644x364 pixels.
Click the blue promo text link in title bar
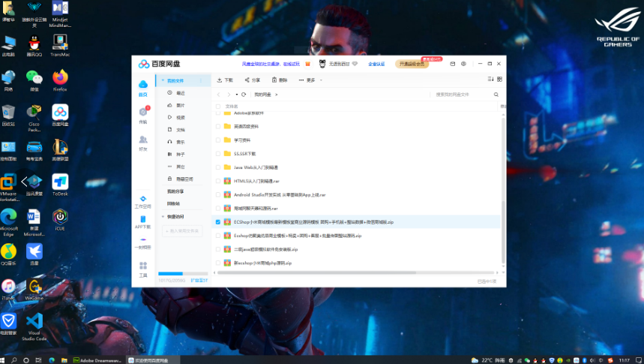271,64
